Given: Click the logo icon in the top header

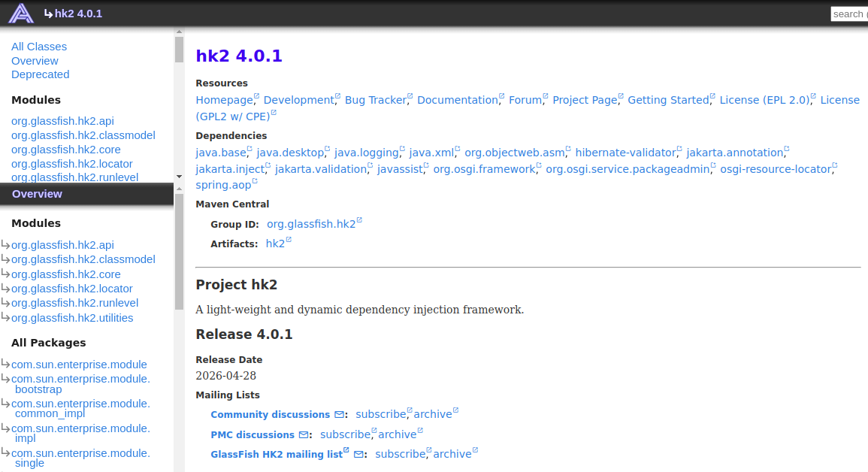Looking at the screenshot, I should coord(21,14).
